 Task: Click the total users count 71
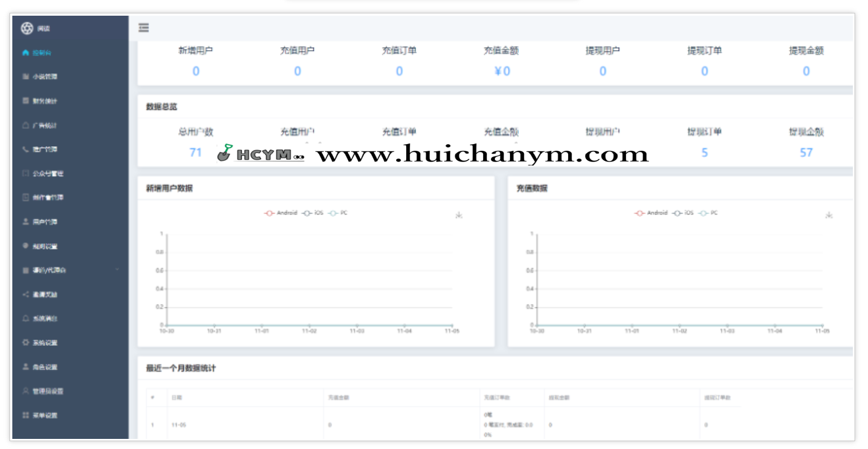coord(196,152)
